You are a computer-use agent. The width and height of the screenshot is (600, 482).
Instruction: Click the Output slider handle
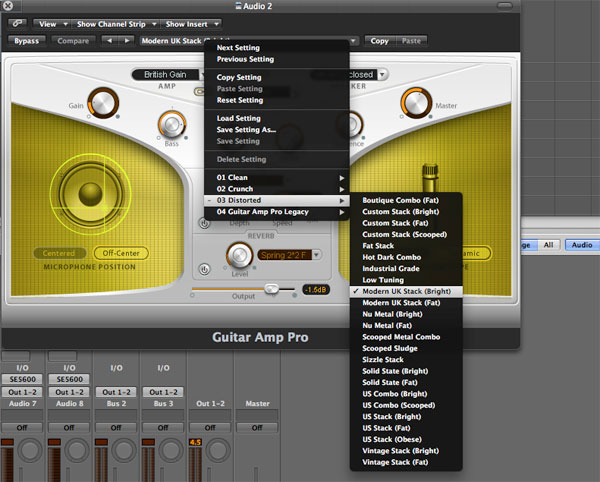pos(272,289)
